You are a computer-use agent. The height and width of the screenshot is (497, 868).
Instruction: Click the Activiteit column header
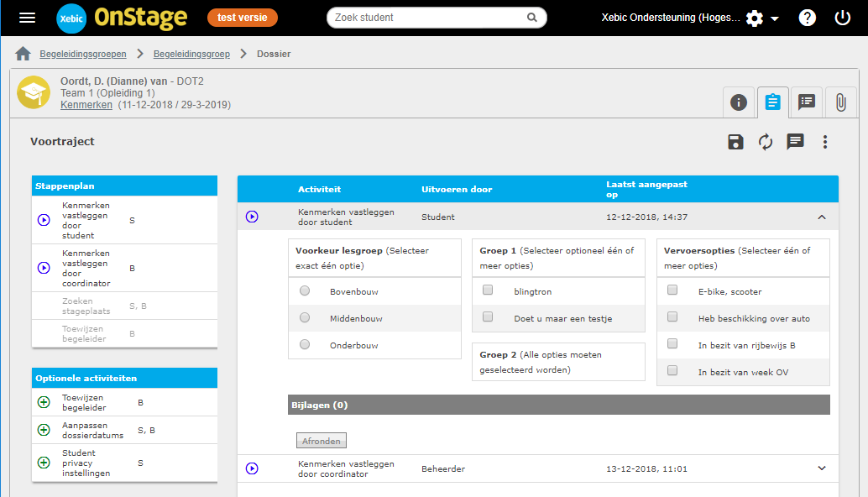[x=319, y=189]
